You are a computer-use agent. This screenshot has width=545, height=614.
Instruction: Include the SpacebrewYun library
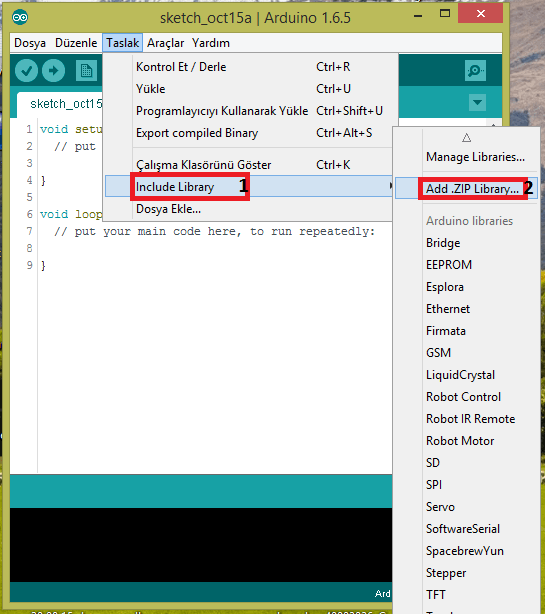(x=465, y=551)
